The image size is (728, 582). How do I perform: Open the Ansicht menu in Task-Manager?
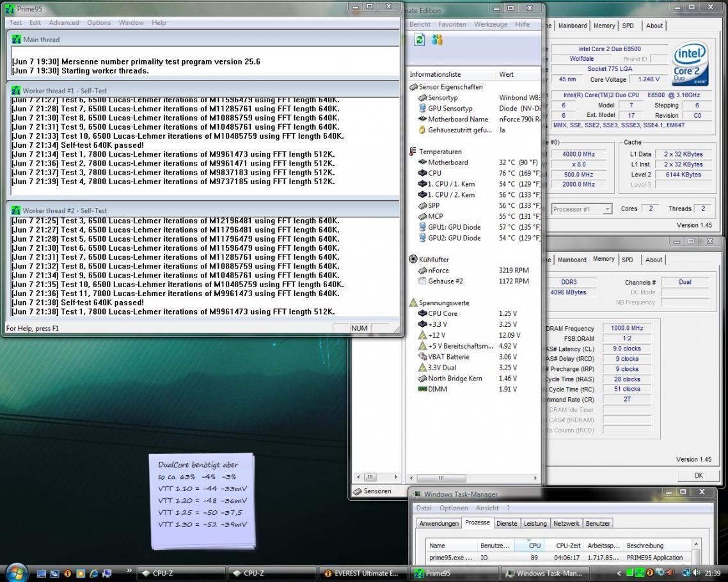(487, 508)
